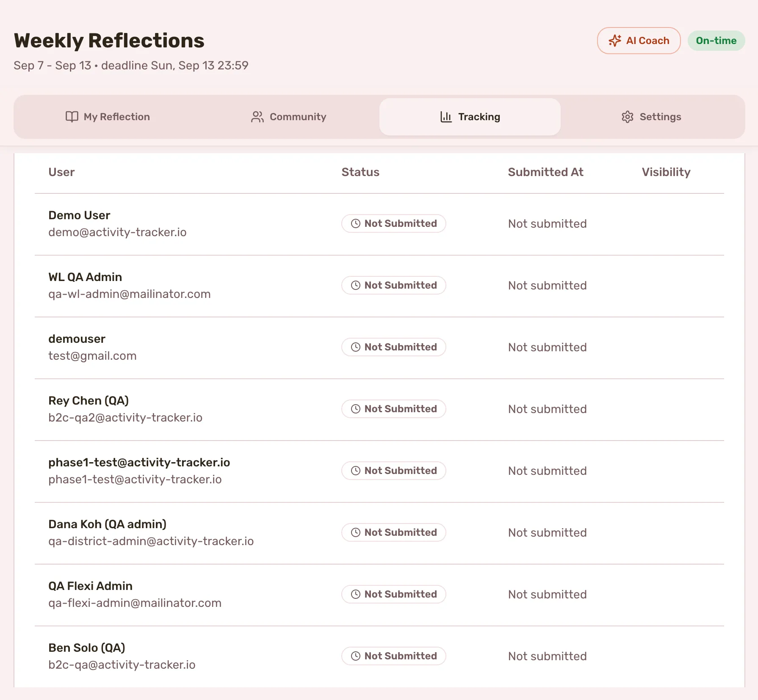Switch to the My Reflection tab

[x=108, y=117]
